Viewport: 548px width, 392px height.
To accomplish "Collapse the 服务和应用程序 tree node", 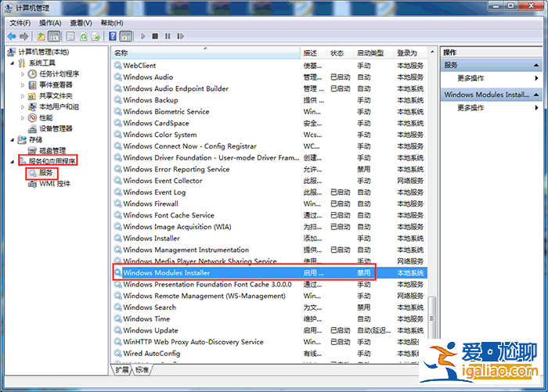I will 13,161.
